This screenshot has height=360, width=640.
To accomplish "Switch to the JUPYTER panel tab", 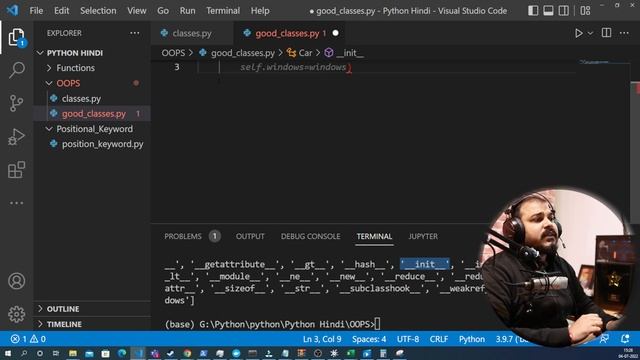I will point(423,236).
